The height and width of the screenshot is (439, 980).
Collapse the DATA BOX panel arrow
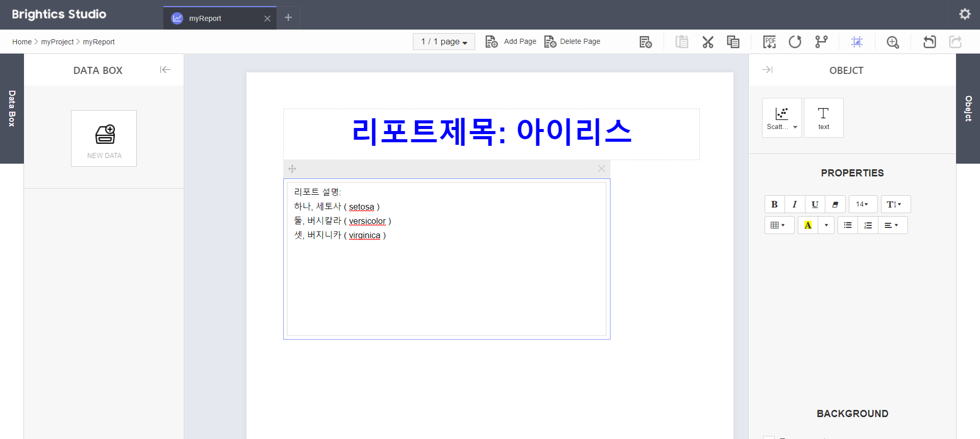click(x=165, y=70)
